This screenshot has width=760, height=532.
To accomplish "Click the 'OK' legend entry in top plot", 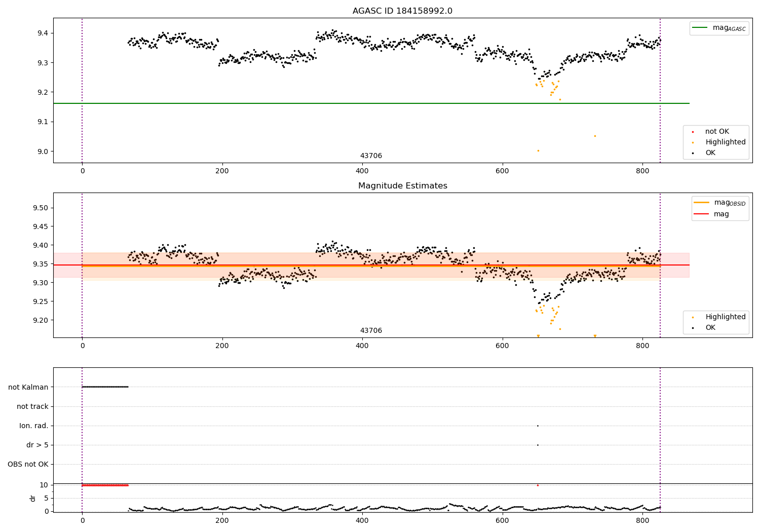I will [704, 153].
